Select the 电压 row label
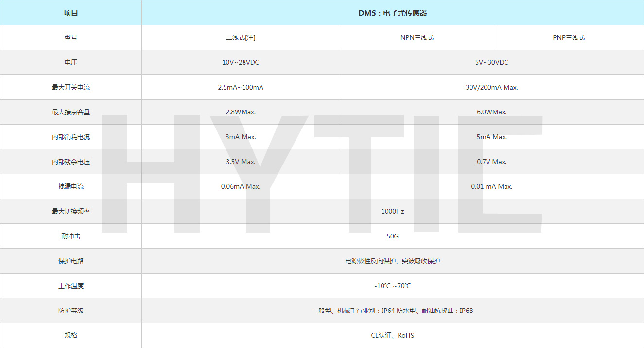The image size is (644, 348). click(71, 62)
